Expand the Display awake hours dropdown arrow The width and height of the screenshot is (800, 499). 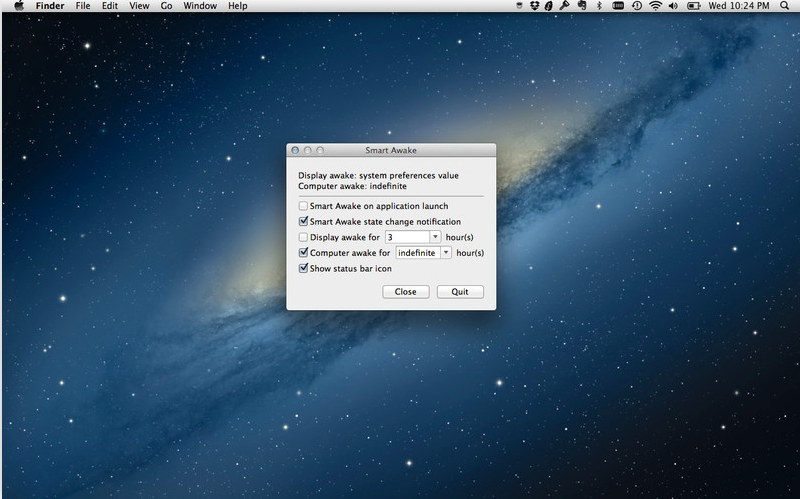(435, 237)
